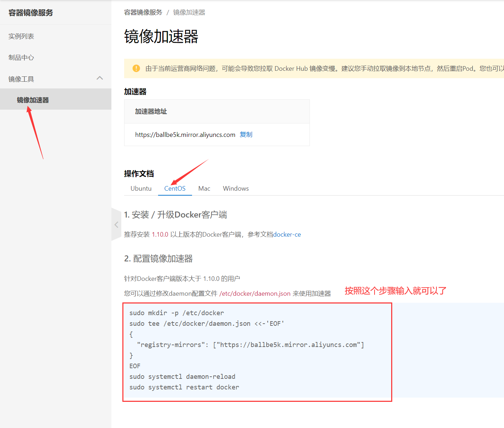
Task: Open the docker-ce documentation link
Action: (x=287, y=235)
